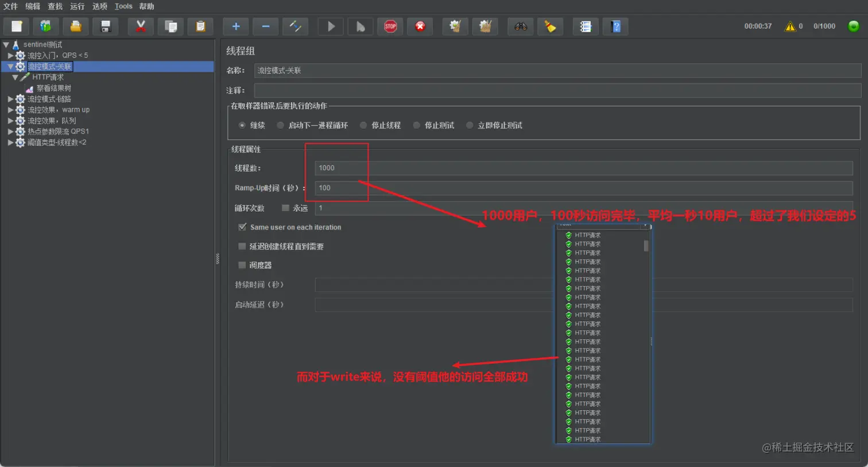This screenshot has width=868, height=467.
Task: Click the Toggle enable/disable toolbar icon
Action: click(x=296, y=26)
